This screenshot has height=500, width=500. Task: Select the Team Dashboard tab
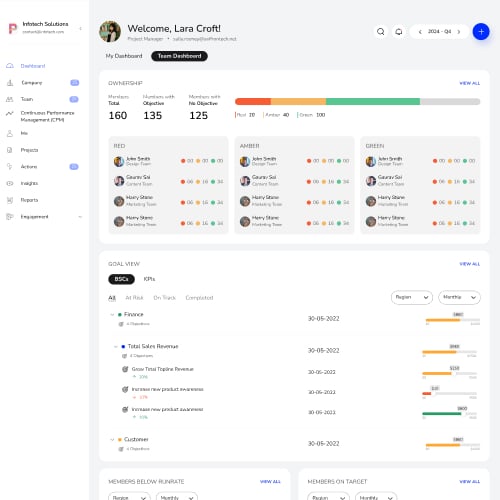pyautogui.click(x=179, y=56)
